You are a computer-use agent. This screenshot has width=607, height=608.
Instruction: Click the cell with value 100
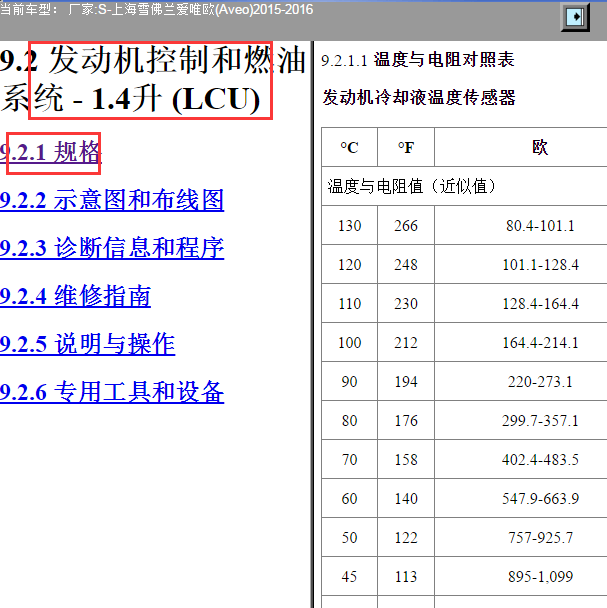349,343
